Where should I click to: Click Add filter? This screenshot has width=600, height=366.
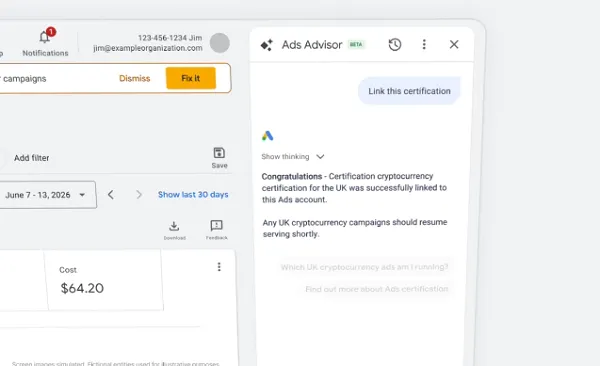(31, 158)
